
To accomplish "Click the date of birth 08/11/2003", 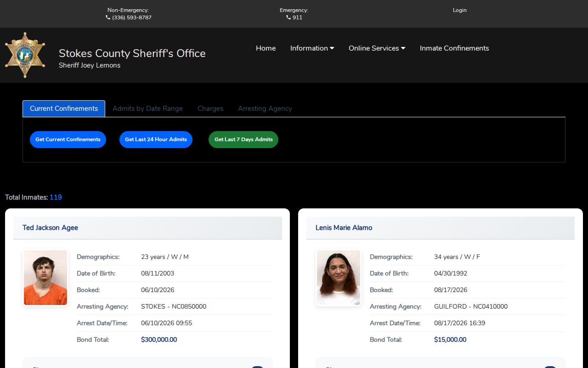I will (158, 273).
